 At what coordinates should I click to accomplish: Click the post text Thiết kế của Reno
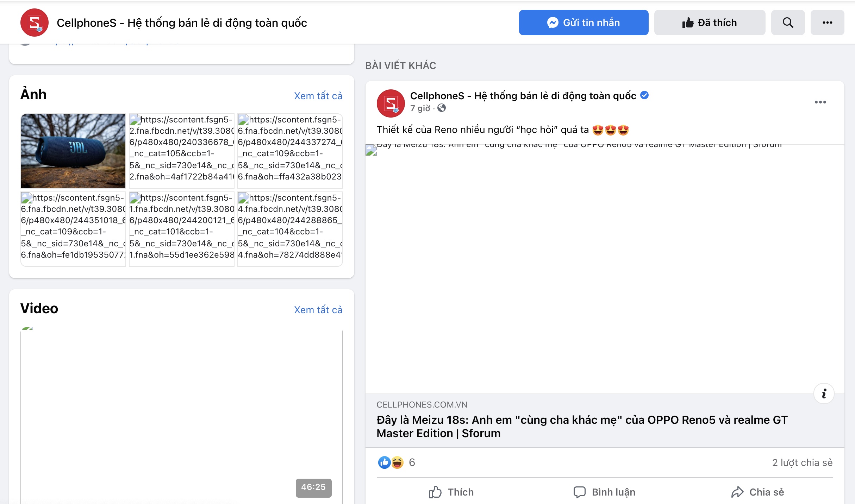point(503,130)
